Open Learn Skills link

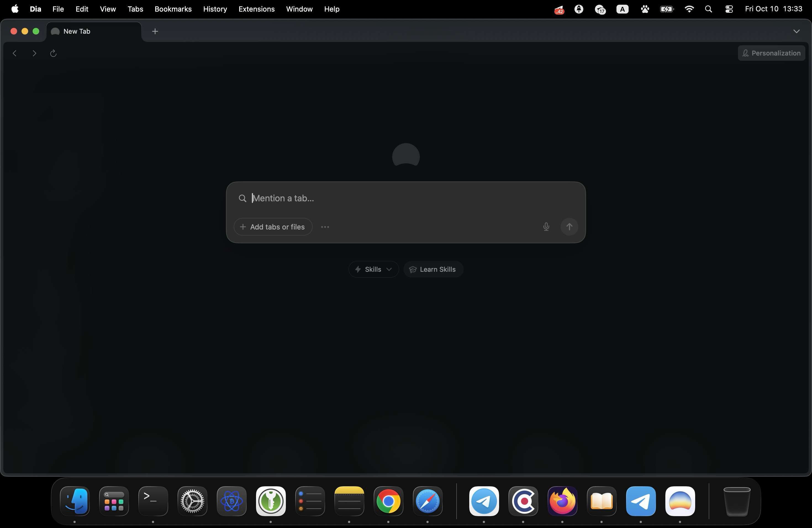coord(433,270)
